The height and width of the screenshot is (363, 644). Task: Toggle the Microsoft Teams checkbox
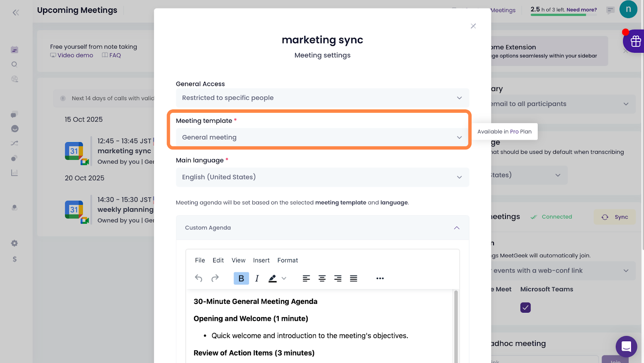[525, 307]
